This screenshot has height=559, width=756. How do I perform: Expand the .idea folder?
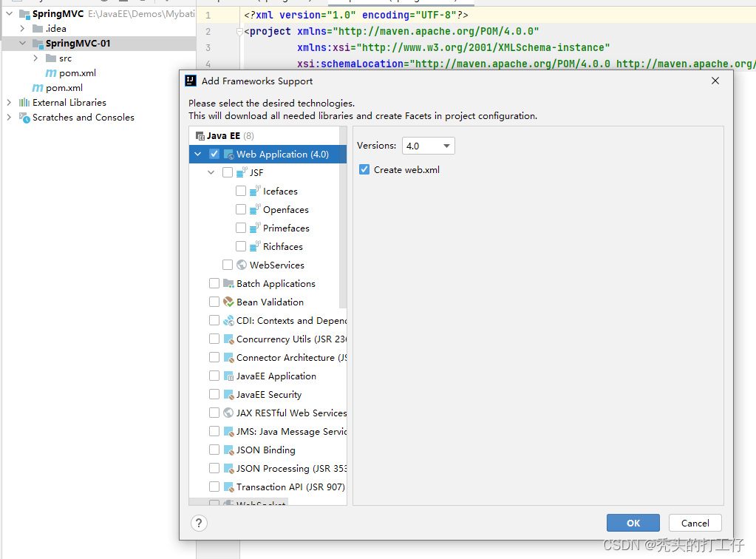click(22, 28)
